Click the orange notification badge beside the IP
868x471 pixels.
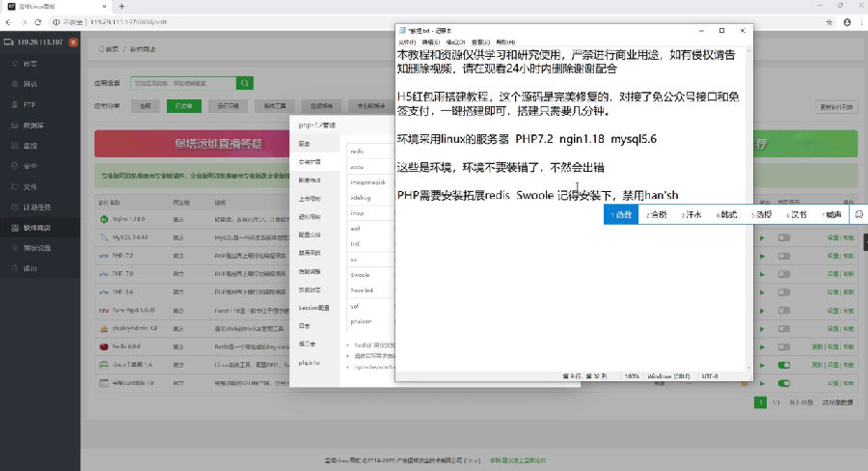coord(73,42)
